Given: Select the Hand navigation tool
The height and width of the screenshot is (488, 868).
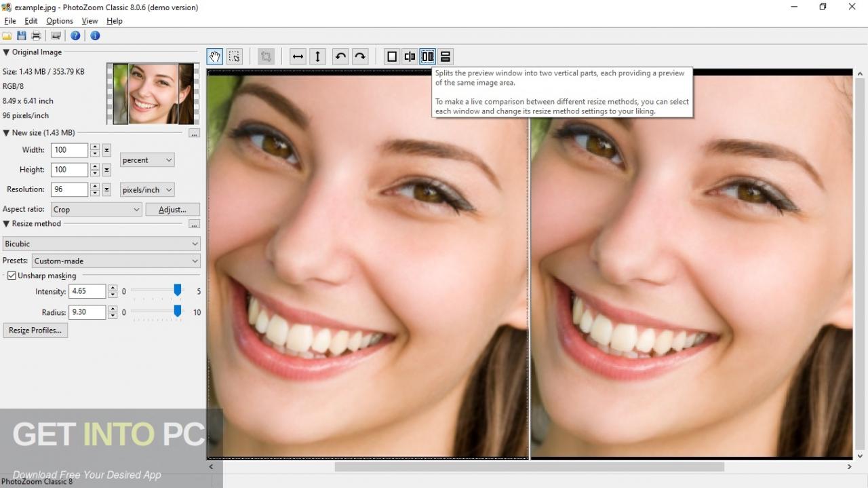Looking at the screenshot, I should [215, 56].
